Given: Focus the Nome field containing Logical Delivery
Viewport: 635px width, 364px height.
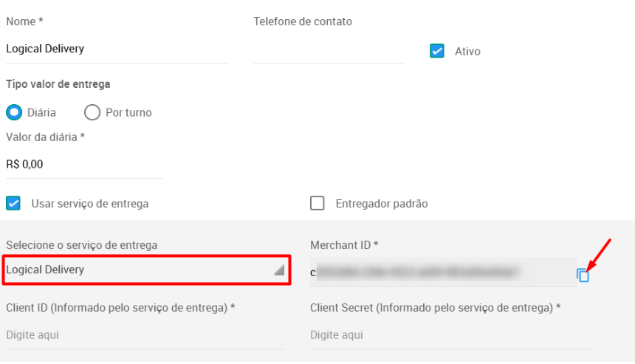Looking at the screenshot, I should click(117, 49).
